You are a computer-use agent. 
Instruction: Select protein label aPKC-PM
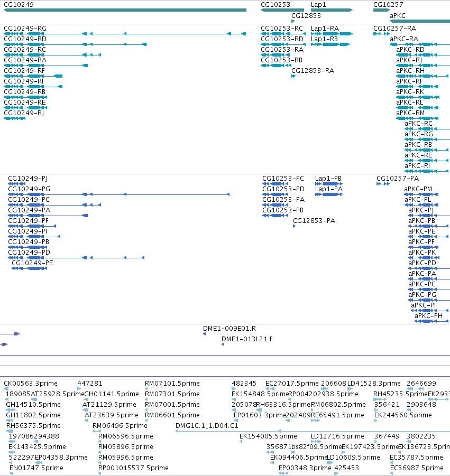418,189
